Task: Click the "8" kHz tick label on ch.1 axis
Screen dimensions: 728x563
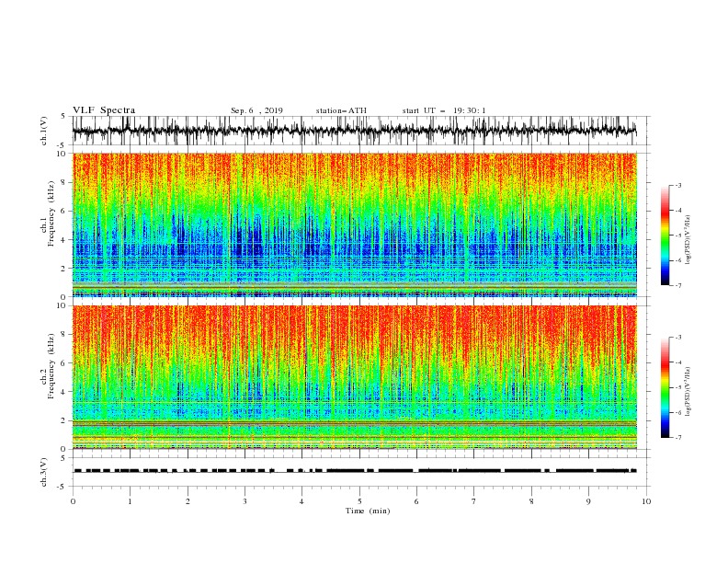Action: 64,182
